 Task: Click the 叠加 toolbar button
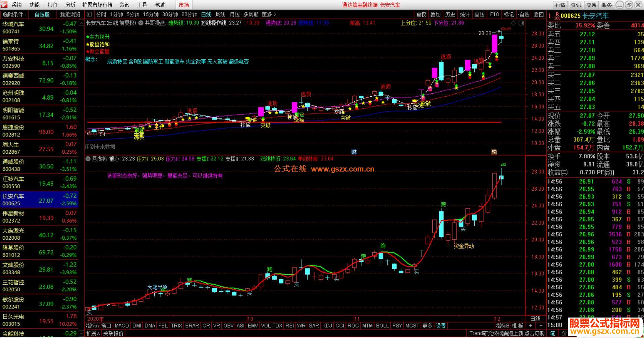(x=435, y=14)
